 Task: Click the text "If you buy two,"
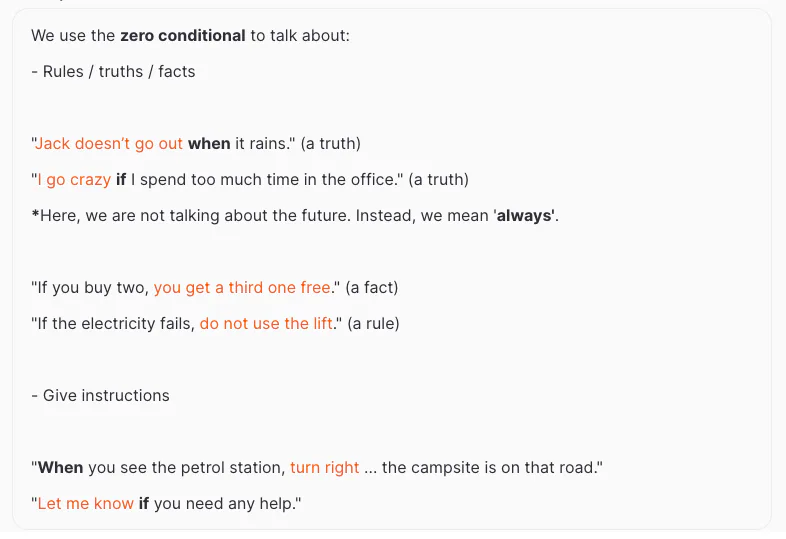[91, 288]
